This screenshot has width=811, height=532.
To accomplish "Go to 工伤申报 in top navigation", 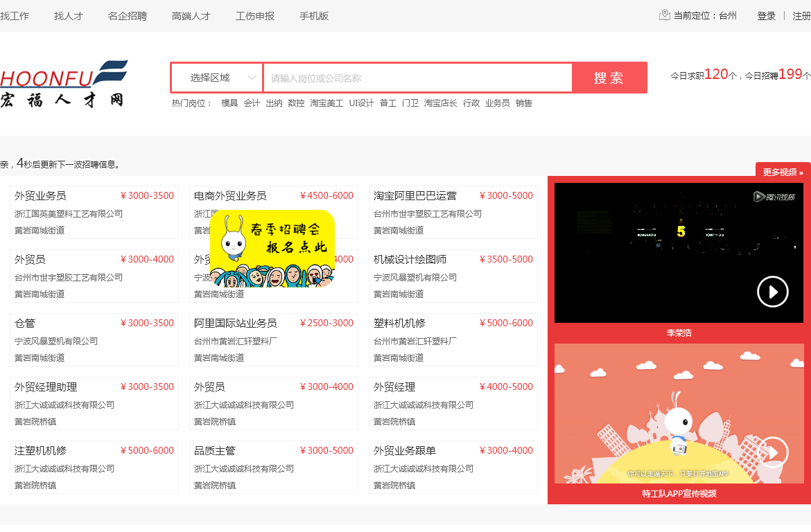I will (x=255, y=16).
